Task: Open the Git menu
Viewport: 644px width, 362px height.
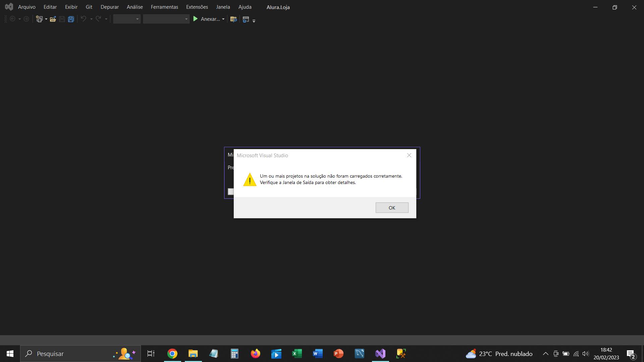Action: click(x=89, y=7)
